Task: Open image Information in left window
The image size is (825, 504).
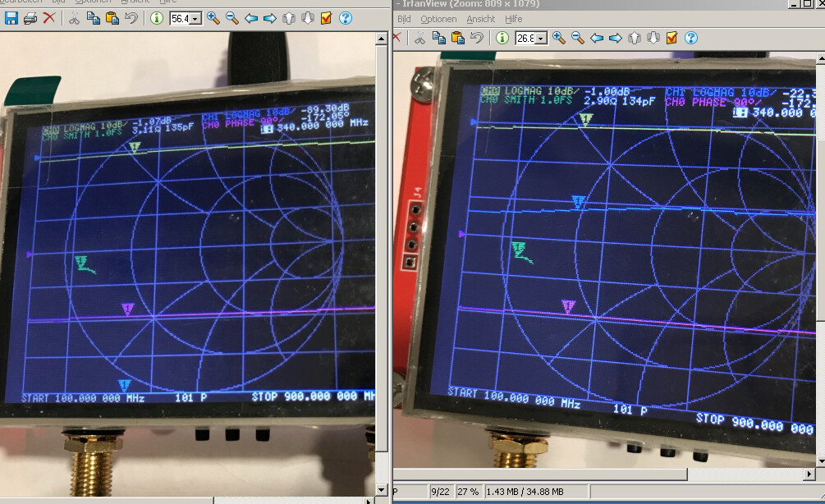Action: [x=156, y=18]
